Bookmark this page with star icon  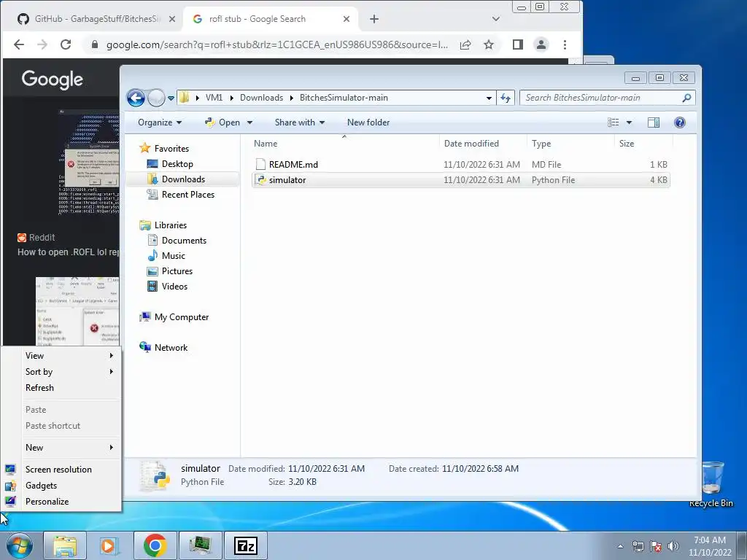tap(489, 44)
